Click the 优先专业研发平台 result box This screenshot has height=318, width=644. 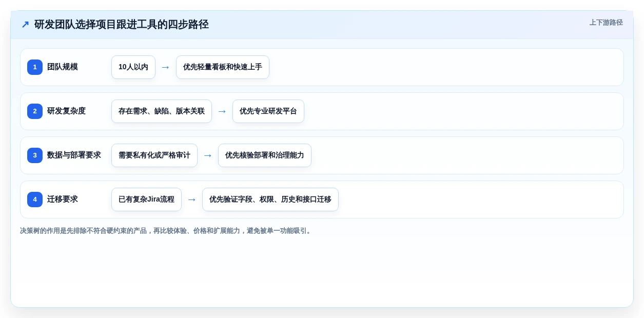(x=268, y=111)
